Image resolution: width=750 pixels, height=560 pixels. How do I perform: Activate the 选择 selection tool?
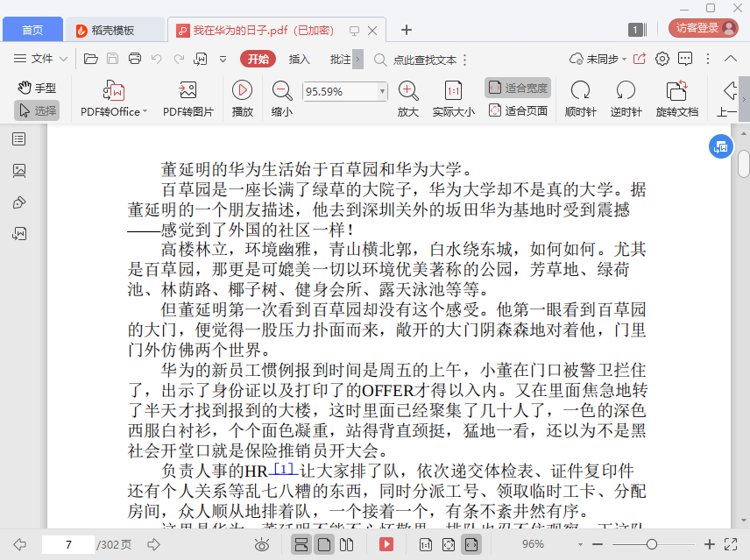37,111
